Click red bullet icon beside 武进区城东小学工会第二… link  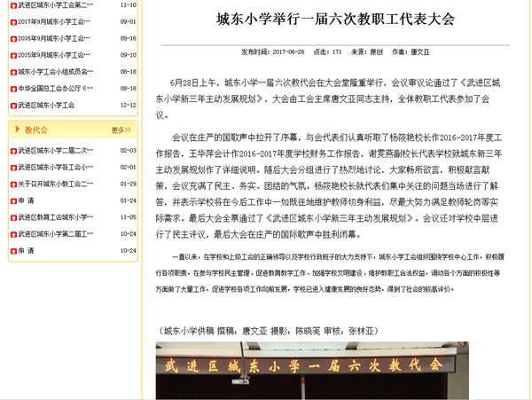point(13,5)
